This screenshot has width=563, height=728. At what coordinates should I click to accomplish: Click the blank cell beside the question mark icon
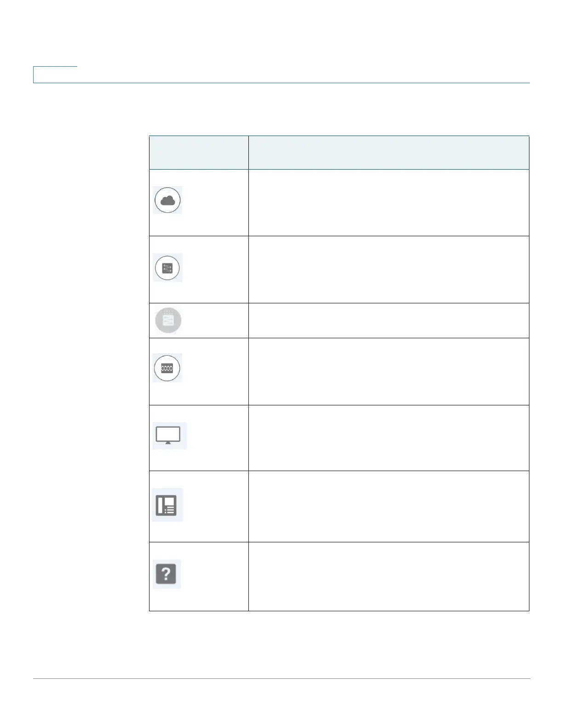click(x=389, y=576)
